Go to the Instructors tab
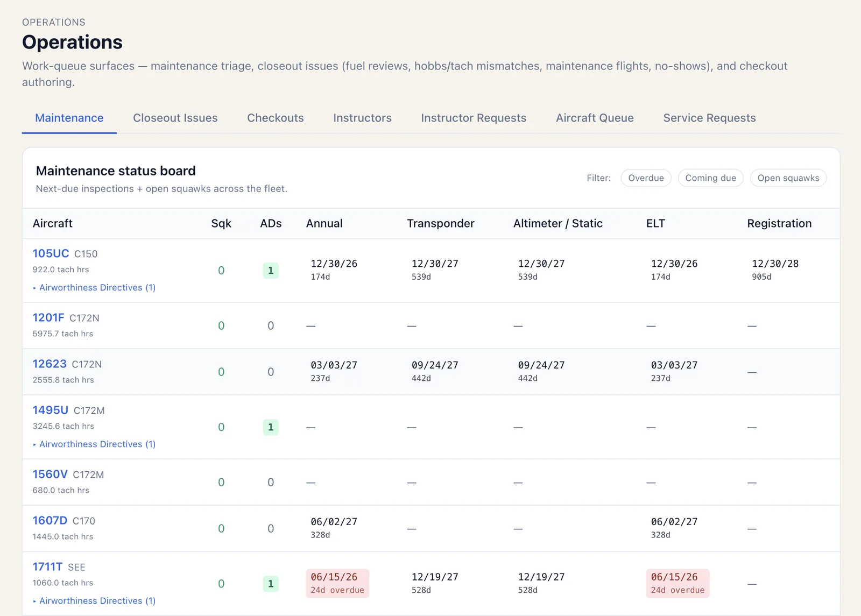 coord(362,118)
